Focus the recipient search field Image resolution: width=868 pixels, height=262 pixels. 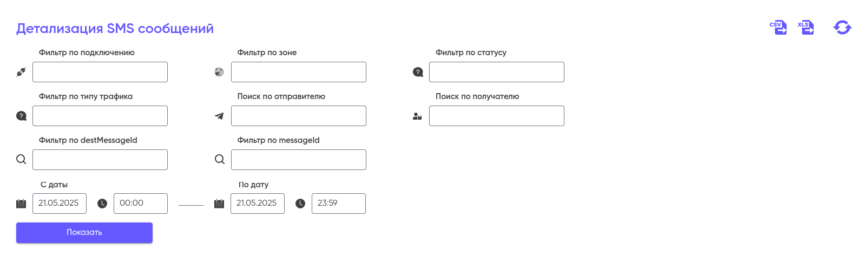click(496, 116)
